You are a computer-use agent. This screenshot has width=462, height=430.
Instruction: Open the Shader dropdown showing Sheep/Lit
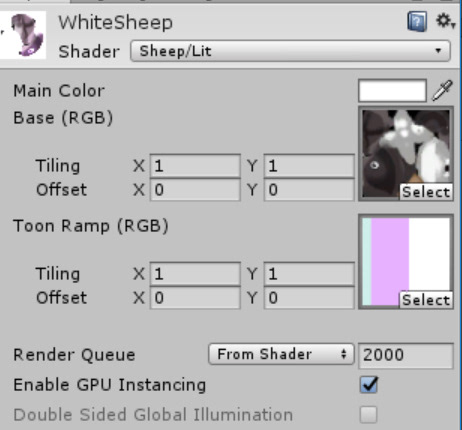290,51
